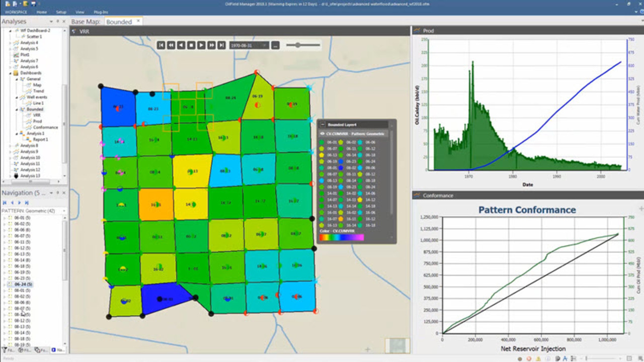Pin the Analyses panel

tap(58, 22)
